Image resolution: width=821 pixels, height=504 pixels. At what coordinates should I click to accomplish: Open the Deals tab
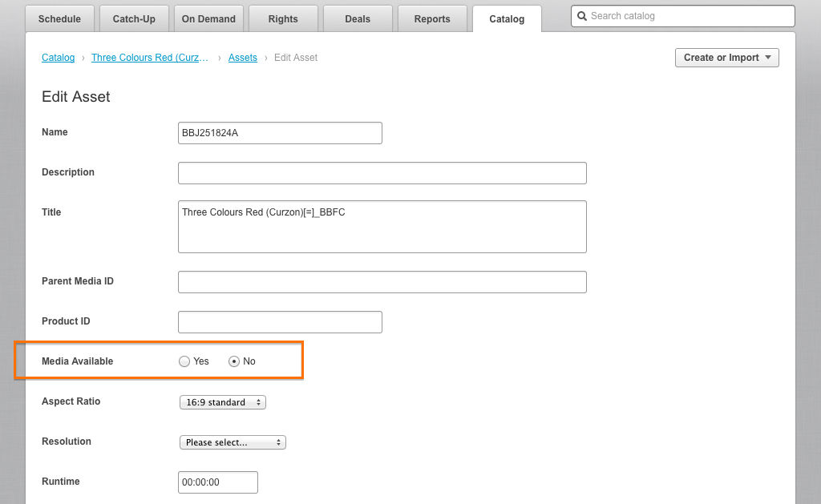tap(358, 19)
